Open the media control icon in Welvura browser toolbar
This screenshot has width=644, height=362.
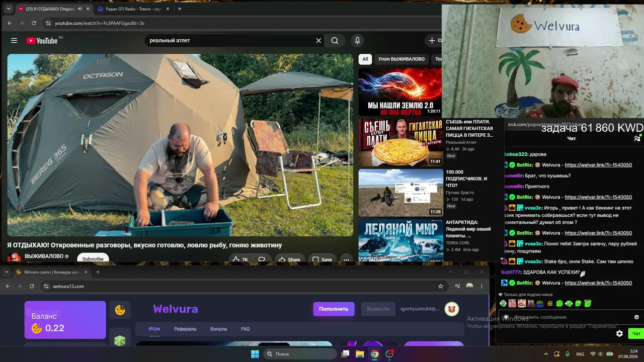click(x=457, y=286)
